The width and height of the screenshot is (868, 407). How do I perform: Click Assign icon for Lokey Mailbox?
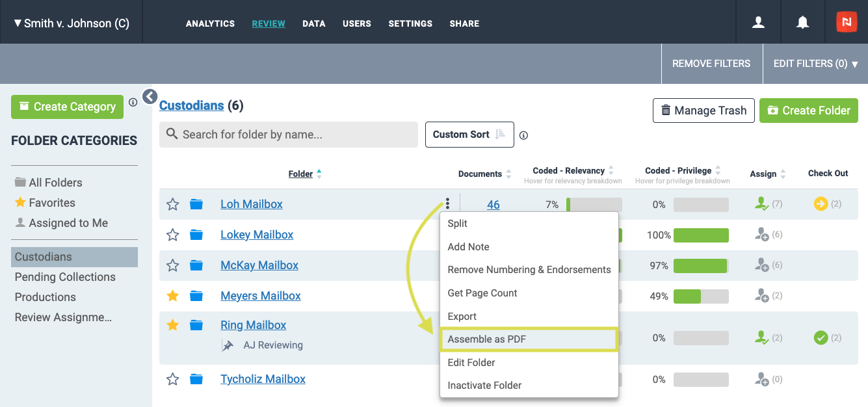pyautogui.click(x=762, y=235)
